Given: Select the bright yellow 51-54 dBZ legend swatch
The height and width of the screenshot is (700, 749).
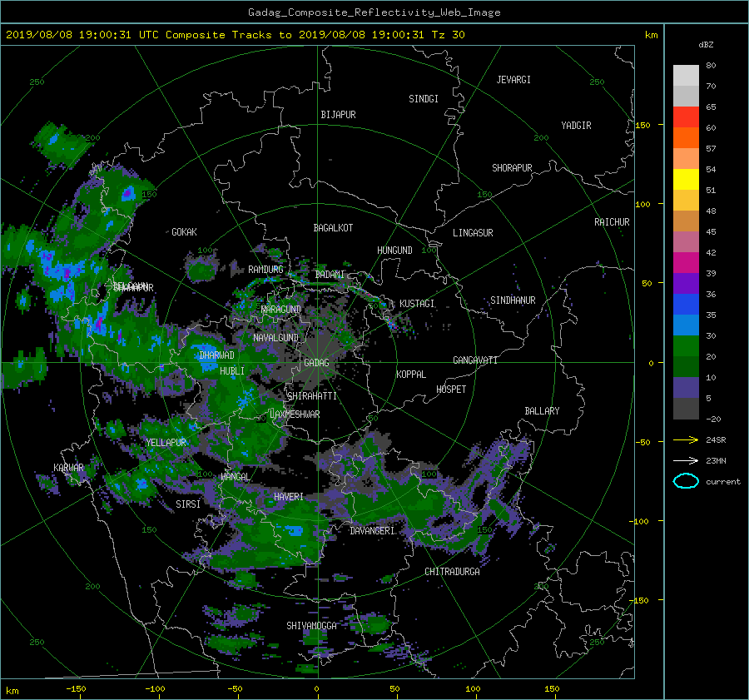Looking at the screenshot, I should point(686,180).
